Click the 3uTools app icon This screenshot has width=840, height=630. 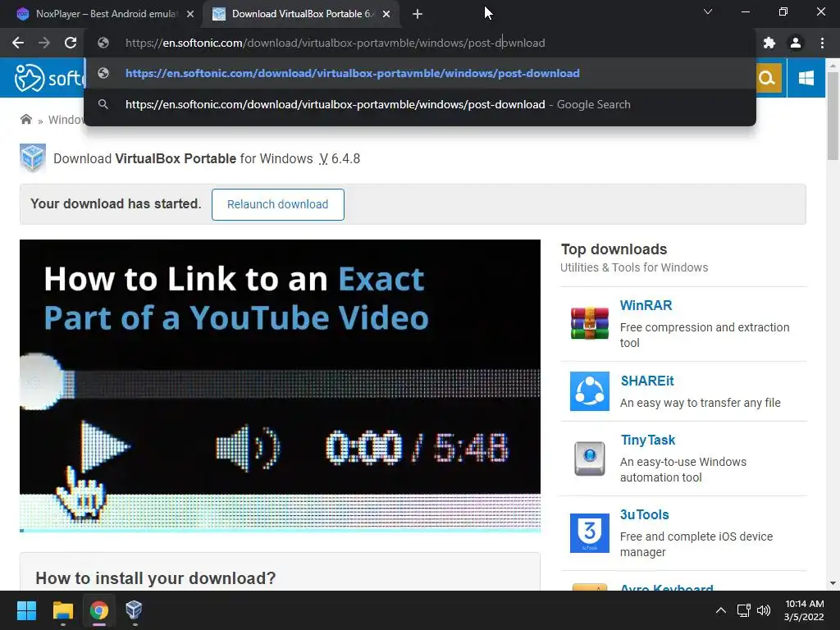click(x=589, y=533)
